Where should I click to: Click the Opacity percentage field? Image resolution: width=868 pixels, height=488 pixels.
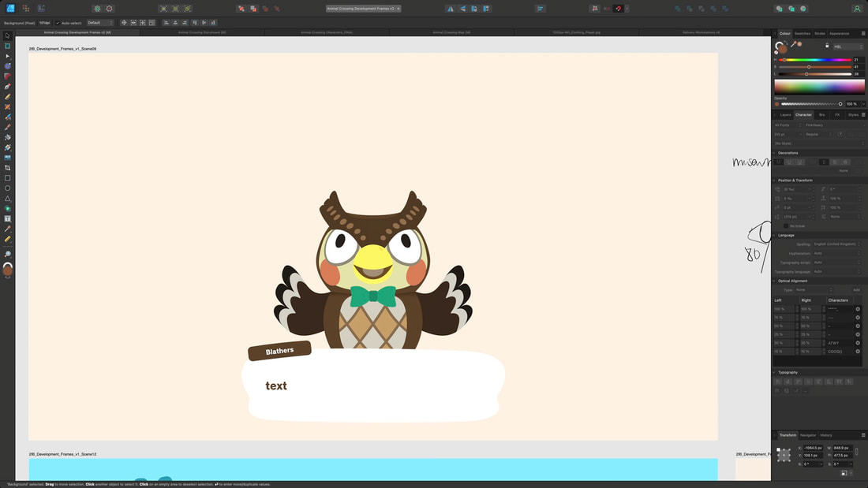click(x=851, y=104)
